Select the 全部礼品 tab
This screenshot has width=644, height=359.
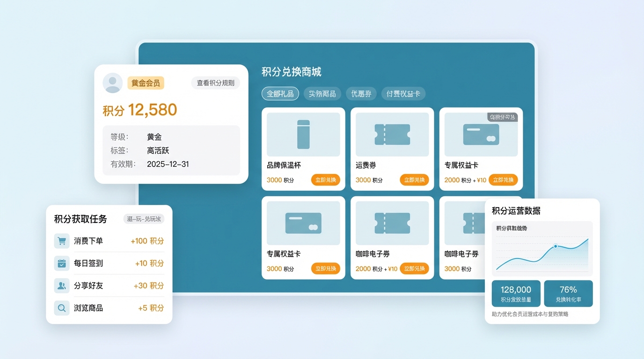pyautogui.click(x=280, y=94)
